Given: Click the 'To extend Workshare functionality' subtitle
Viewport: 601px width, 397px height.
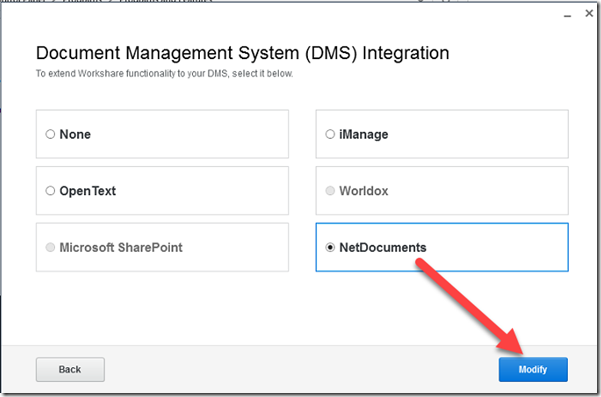Looking at the screenshot, I should 165,74.
